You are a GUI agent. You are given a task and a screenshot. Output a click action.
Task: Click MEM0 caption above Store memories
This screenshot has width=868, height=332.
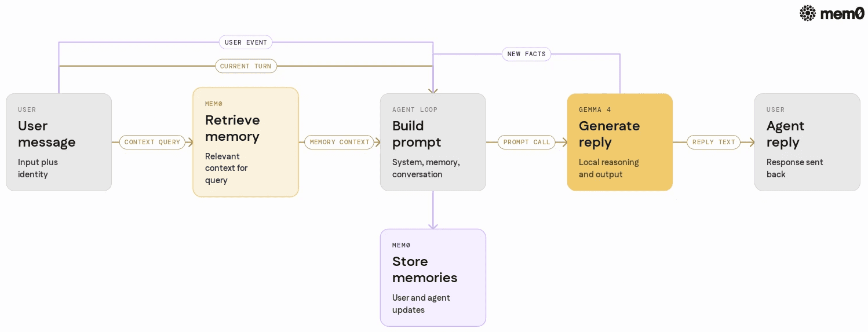401,245
